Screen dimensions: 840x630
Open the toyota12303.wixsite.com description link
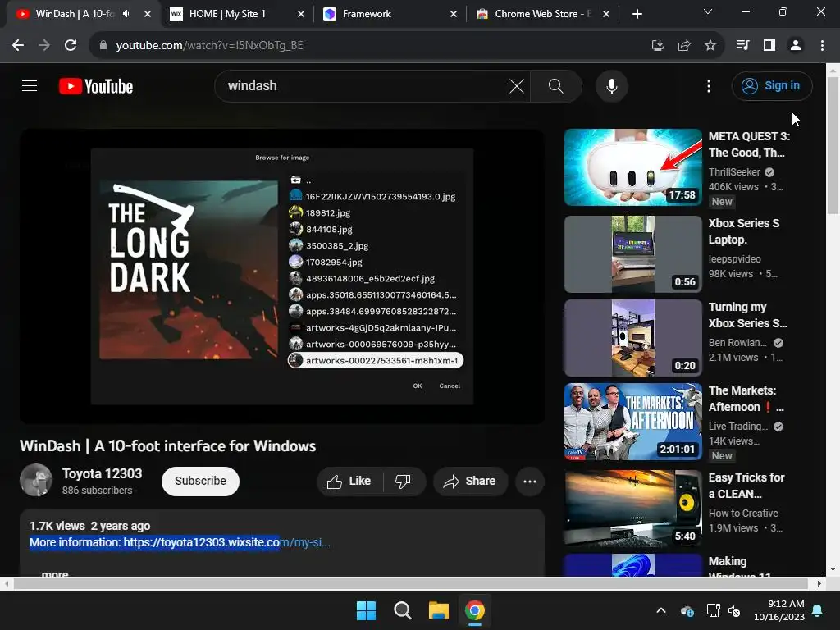tap(226, 542)
